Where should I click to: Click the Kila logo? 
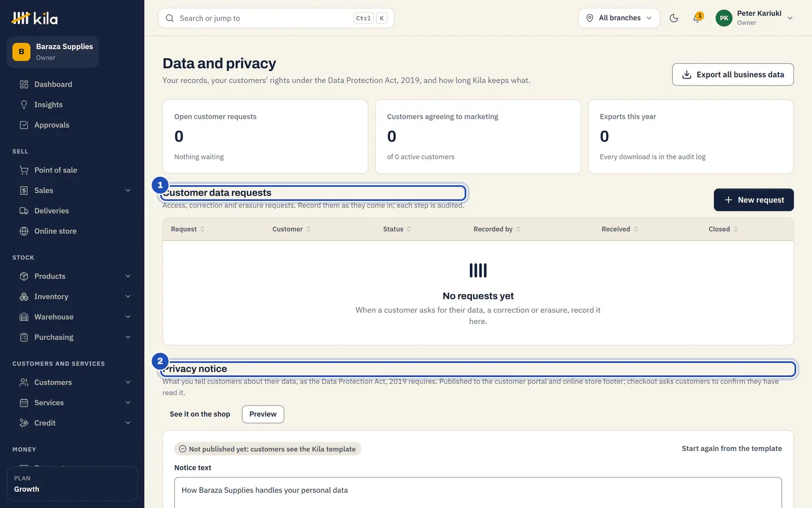tap(34, 18)
